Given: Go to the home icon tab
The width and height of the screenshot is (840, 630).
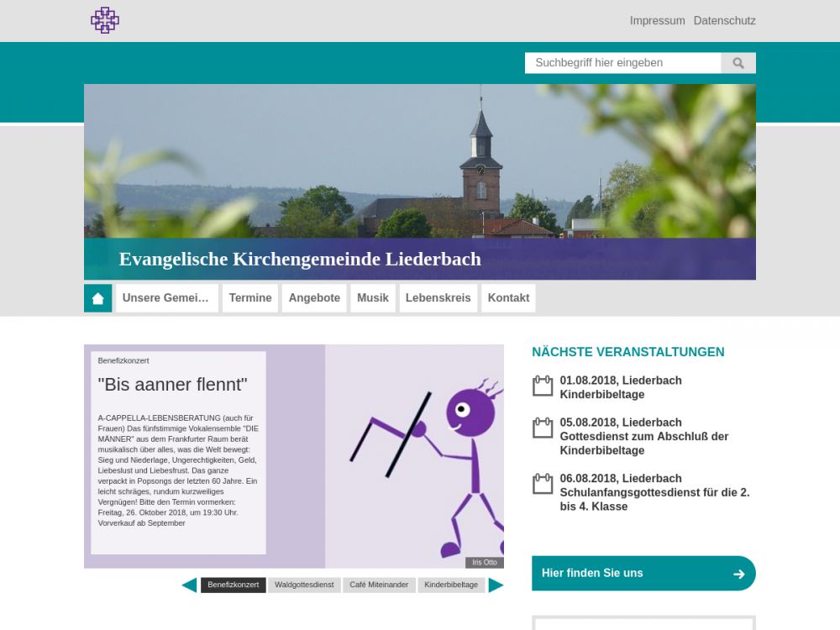Looking at the screenshot, I should point(98,298).
